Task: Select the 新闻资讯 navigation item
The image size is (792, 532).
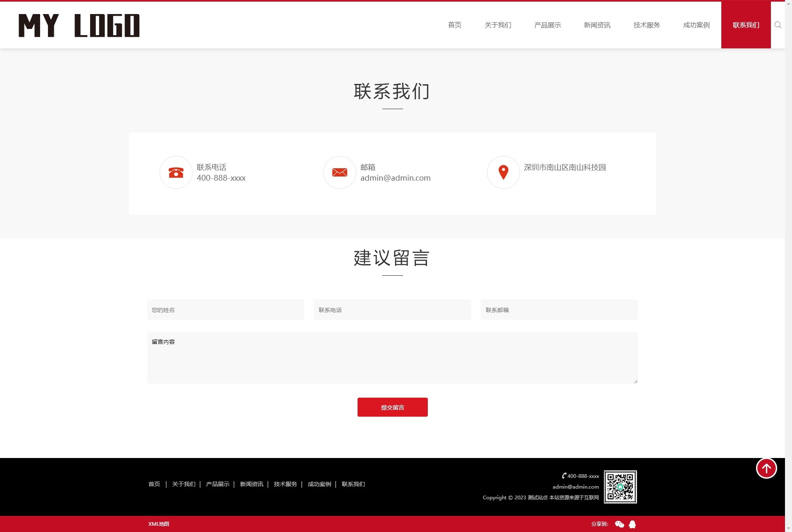Action: pyautogui.click(x=597, y=25)
